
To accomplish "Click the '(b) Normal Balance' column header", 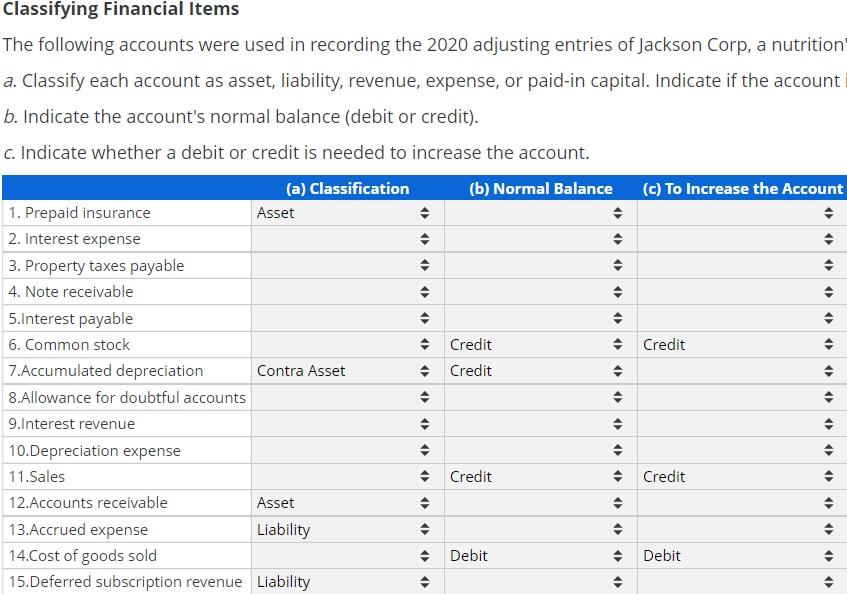I will click(x=541, y=188).
